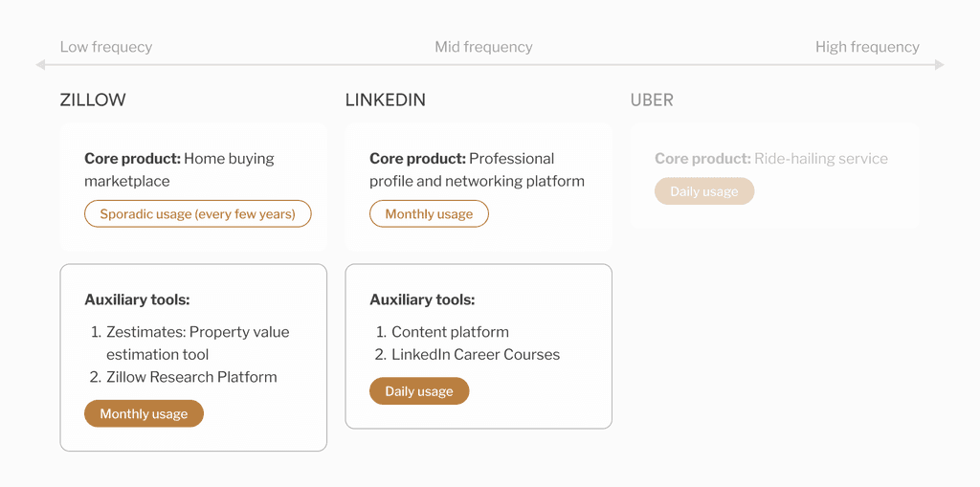Click 'Zestimates: Property value estimation tool' list item
This screenshot has width=980, height=487.
197,343
